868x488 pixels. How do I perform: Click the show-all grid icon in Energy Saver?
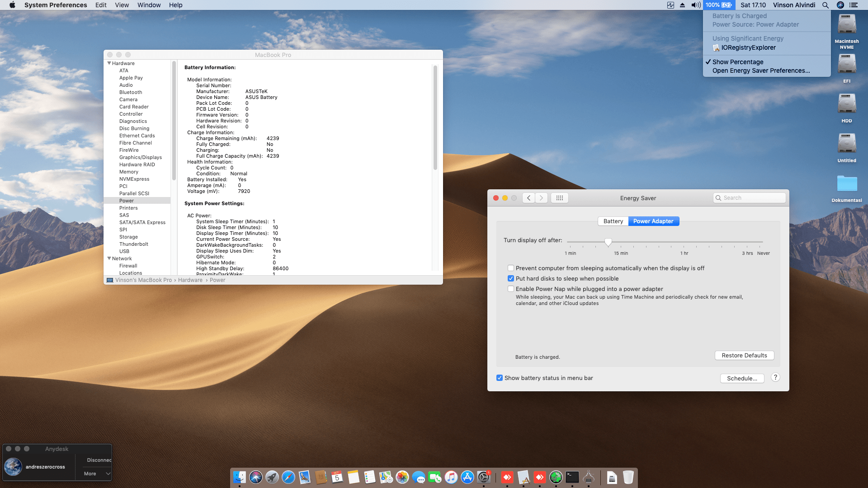(559, 197)
